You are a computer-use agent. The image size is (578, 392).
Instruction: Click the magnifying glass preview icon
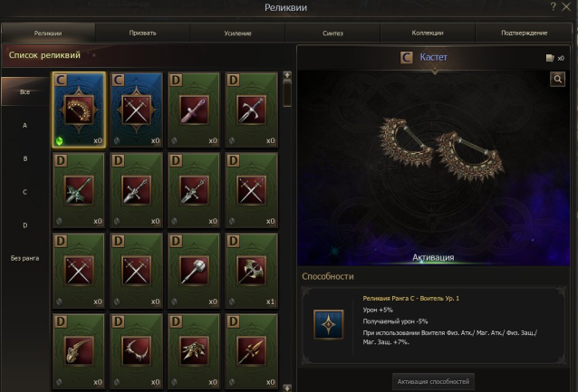coord(557,79)
